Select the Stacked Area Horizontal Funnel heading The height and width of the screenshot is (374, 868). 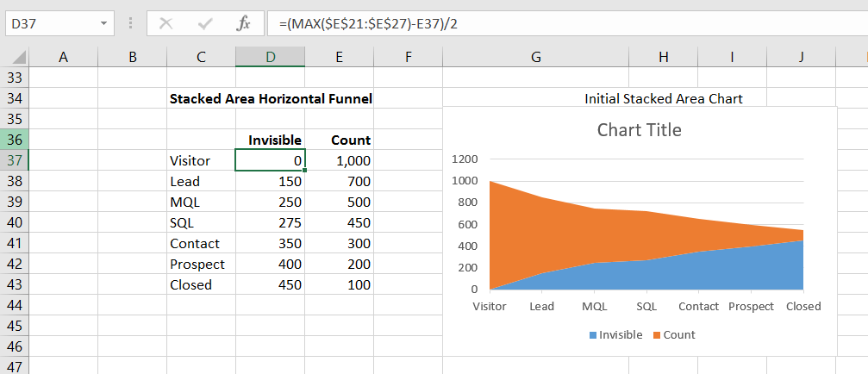(271, 99)
